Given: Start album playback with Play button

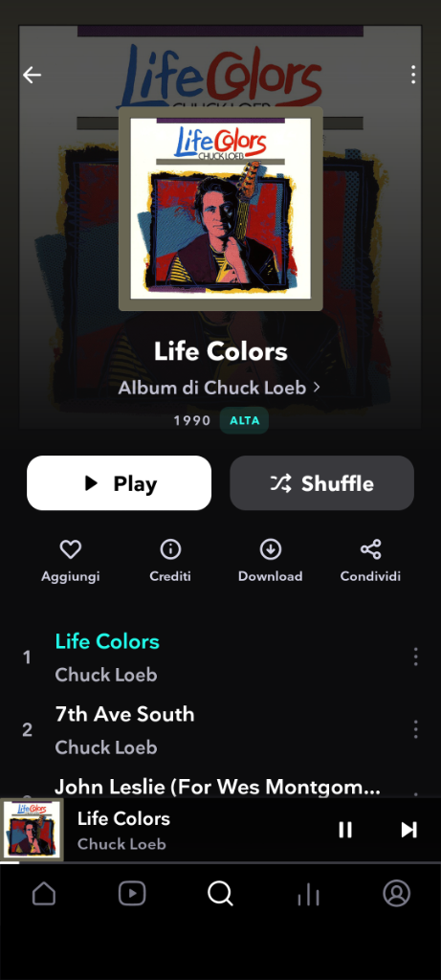Looking at the screenshot, I should [120, 483].
